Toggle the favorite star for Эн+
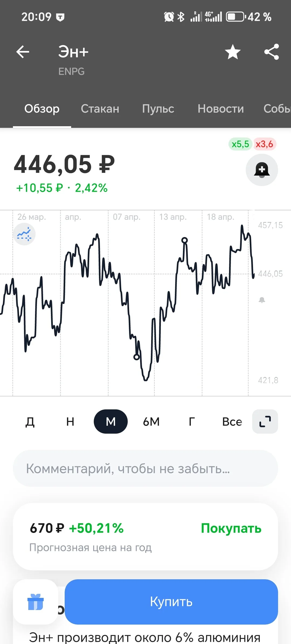Image resolution: width=291 pixels, height=644 pixels. pos(233,52)
